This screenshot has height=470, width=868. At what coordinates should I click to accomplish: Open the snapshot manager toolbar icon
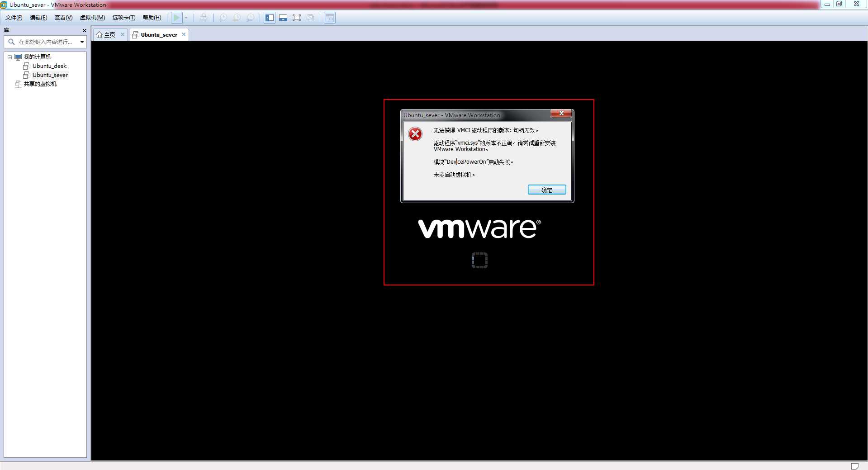click(250, 18)
